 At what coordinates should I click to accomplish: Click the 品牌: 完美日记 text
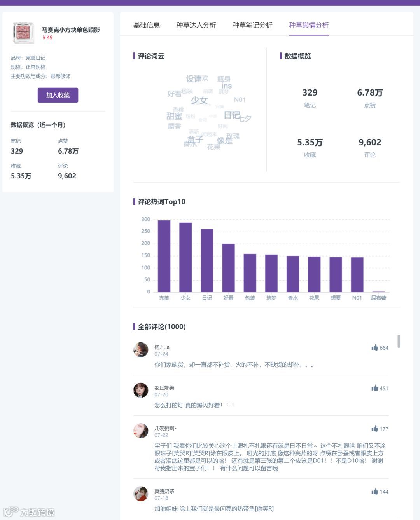28,58
